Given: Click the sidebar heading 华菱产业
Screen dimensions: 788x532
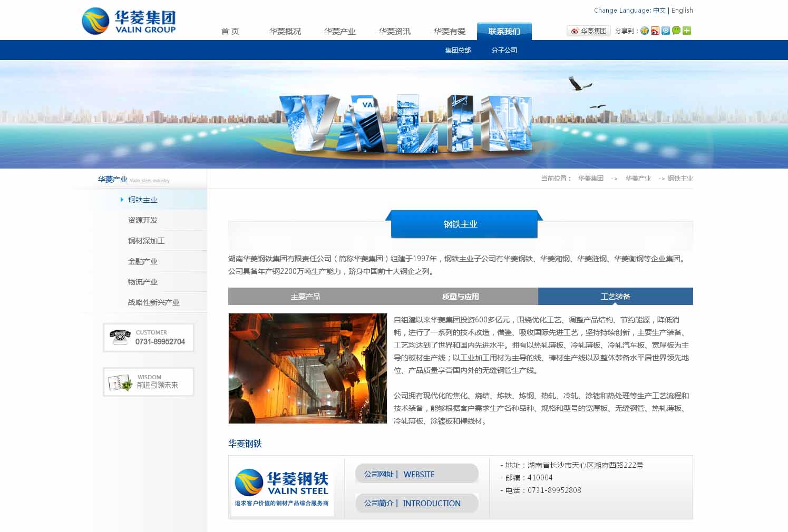Looking at the screenshot, I should pyautogui.click(x=112, y=179).
